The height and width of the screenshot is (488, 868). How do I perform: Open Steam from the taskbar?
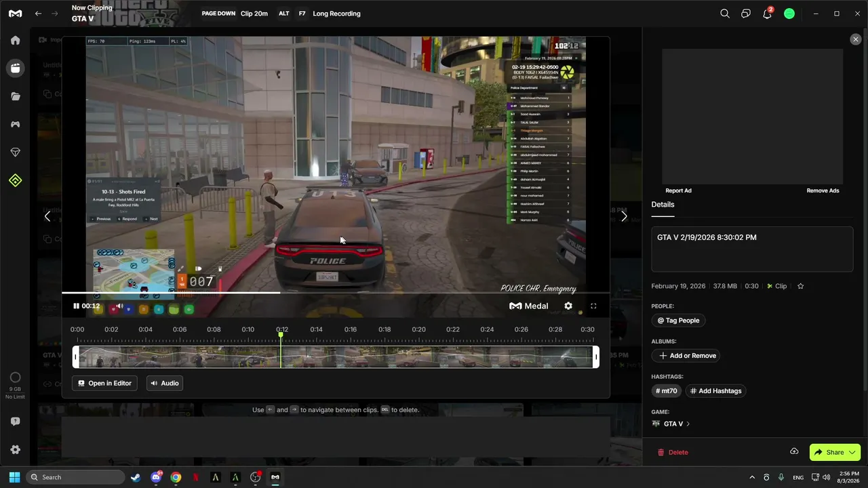(x=136, y=477)
